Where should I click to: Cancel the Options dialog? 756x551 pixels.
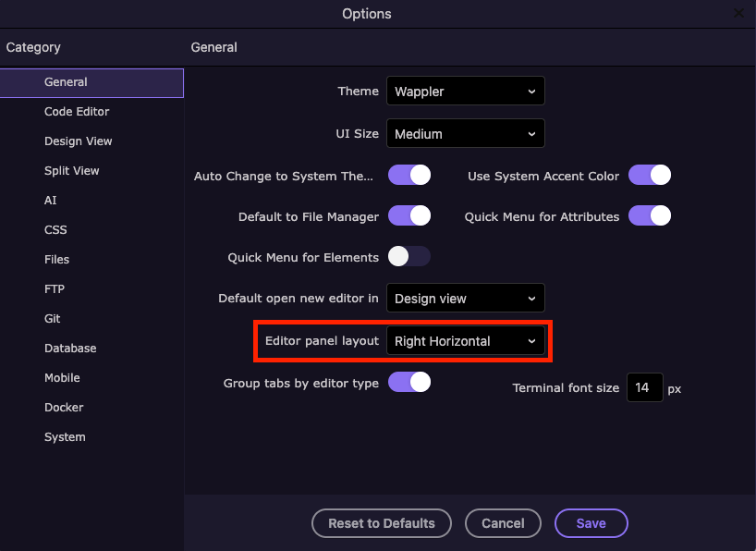[x=503, y=523]
